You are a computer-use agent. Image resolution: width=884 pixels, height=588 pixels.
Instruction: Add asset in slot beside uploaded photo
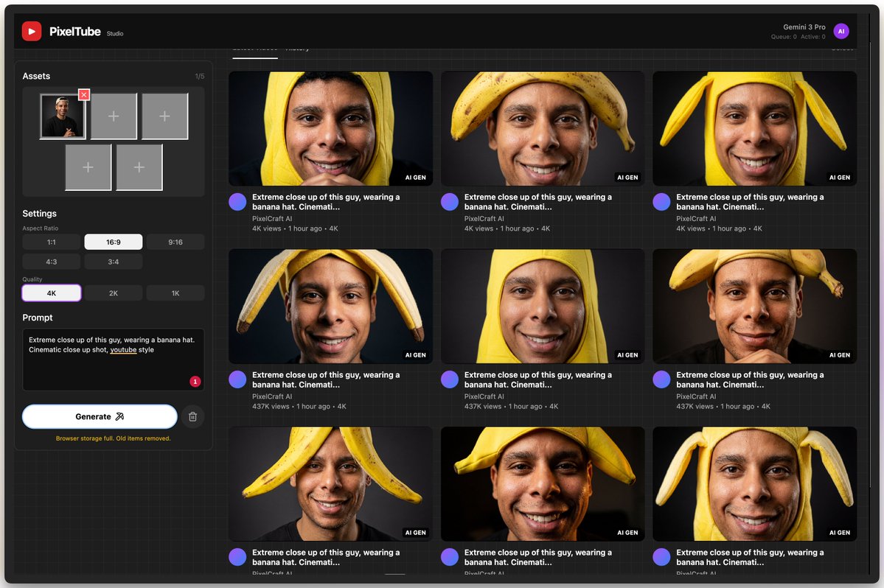(114, 116)
